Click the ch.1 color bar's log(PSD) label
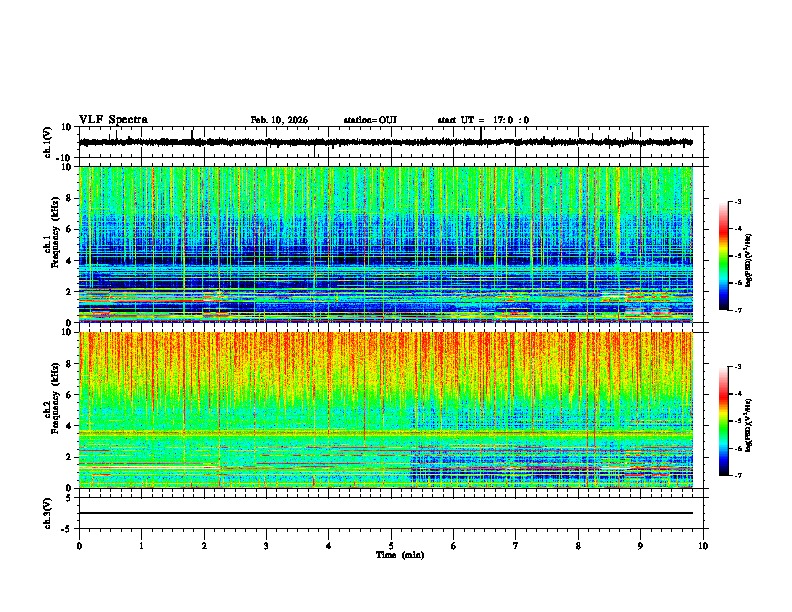Screen dimensions: 792x612 click(x=749, y=260)
